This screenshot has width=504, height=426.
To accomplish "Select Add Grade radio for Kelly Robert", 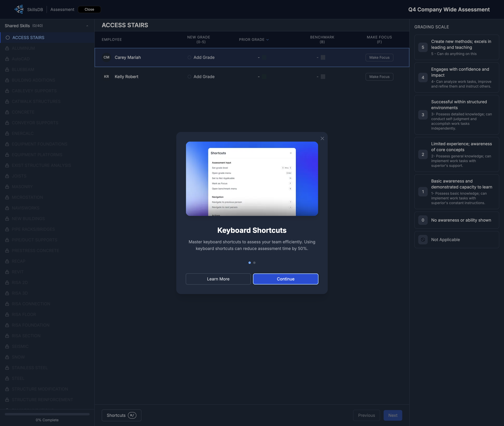I will tap(189, 77).
